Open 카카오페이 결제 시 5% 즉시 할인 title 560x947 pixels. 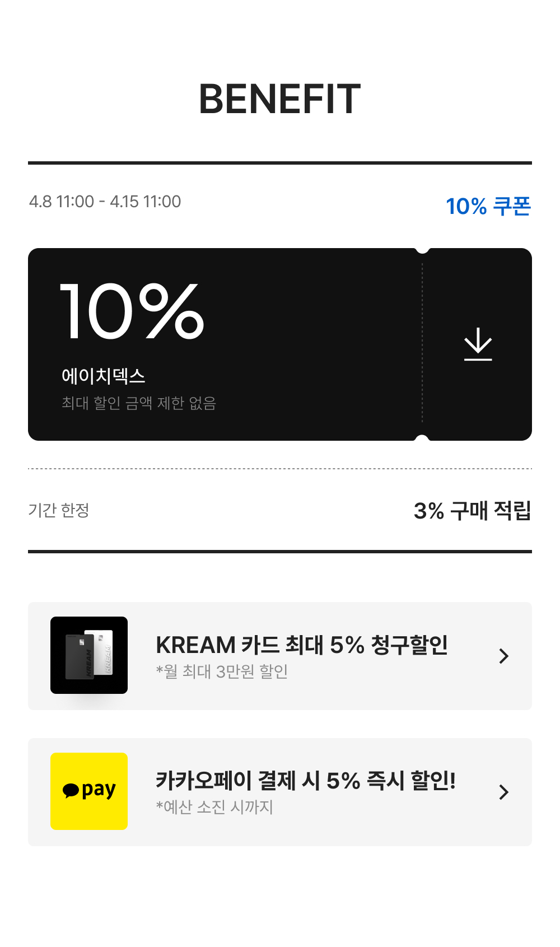[x=305, y=781]
